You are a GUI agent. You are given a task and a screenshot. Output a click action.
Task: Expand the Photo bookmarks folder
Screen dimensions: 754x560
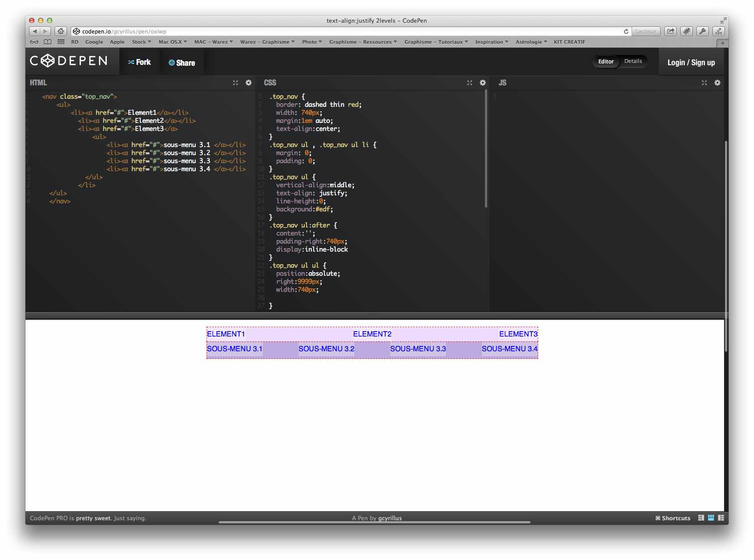click(312, 42)
